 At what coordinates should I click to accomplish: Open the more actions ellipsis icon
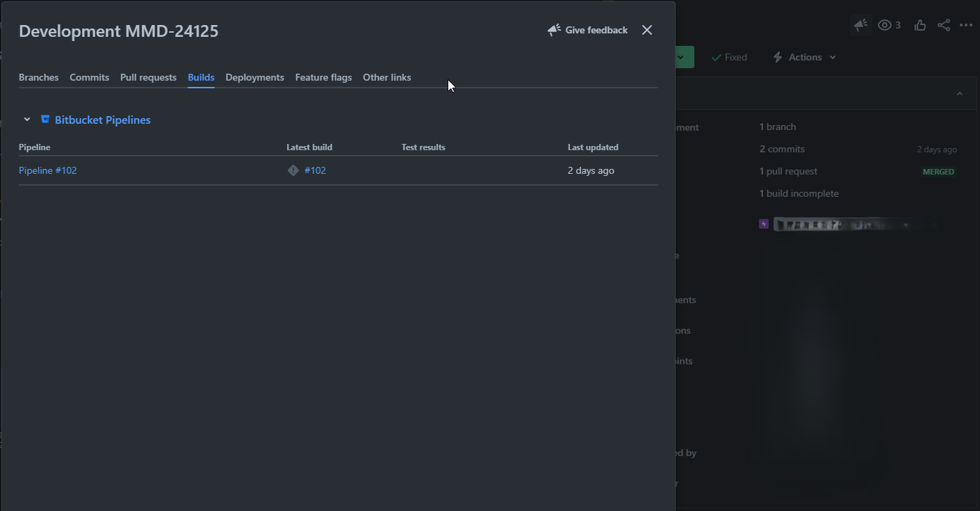(967, 25)
